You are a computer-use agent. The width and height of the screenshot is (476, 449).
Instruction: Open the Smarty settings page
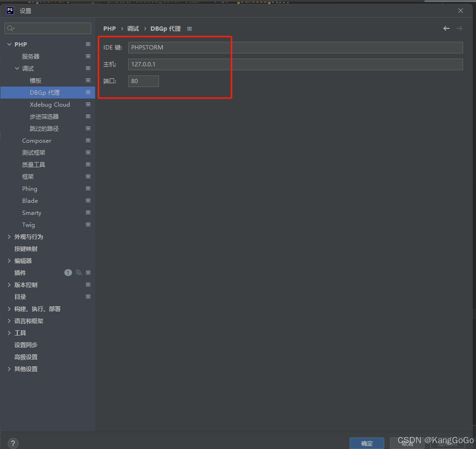coord(32,213)
